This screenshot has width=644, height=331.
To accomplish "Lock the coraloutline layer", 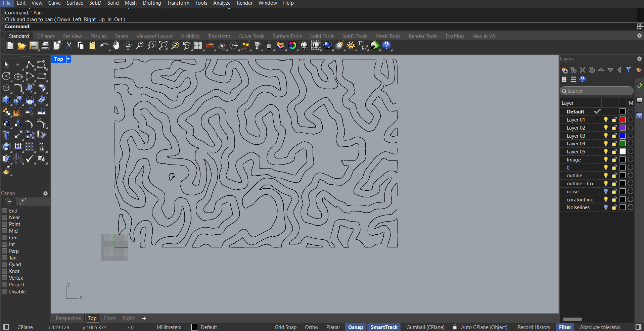I will click(614, 199).
